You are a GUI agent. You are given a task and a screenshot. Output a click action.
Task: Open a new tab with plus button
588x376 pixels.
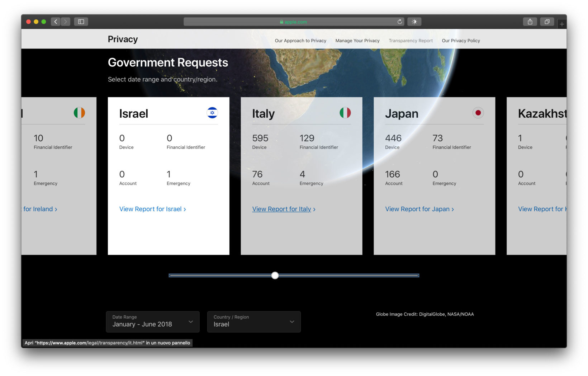(562, 24)
